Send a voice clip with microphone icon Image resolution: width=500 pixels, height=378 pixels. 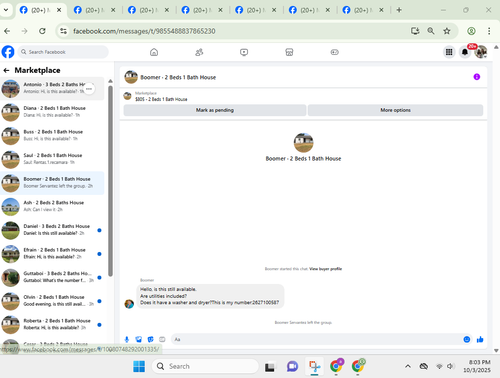(127, 339)
